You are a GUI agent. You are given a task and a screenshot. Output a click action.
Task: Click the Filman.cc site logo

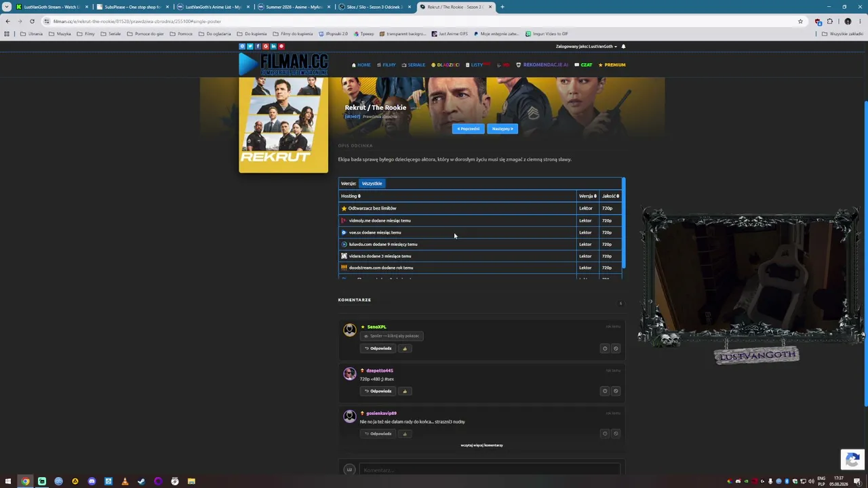(283, 64)
